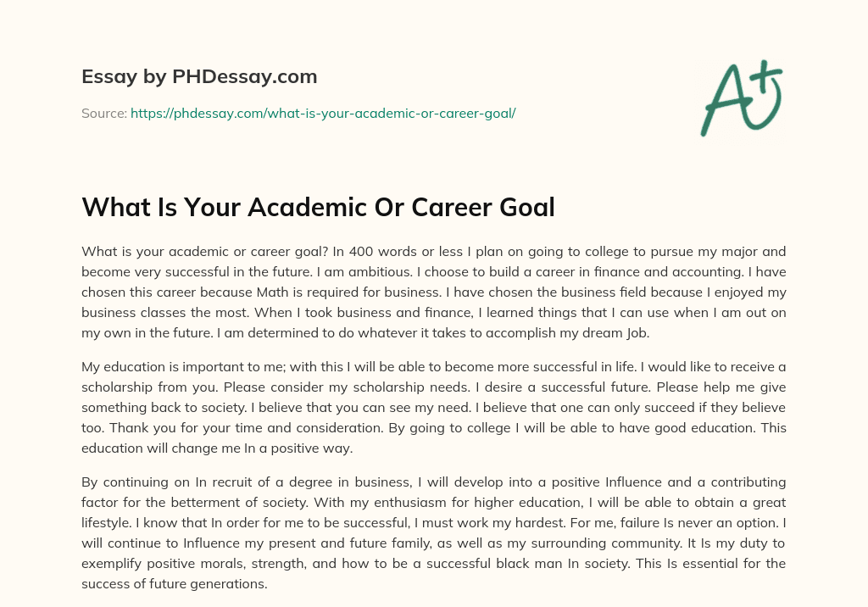Click the "Source:" label

click(x=104, y=113)
